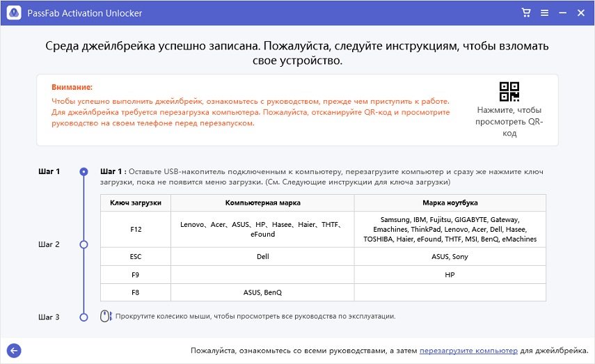Click 'Нажмите, чтобы просмотреть QR-код' label
595x364 pixels.
(509, 122)
